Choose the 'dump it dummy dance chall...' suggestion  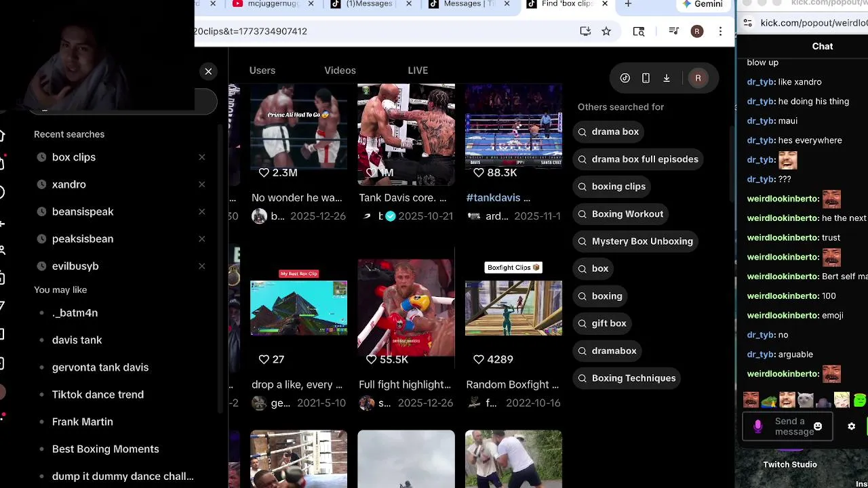123,476
